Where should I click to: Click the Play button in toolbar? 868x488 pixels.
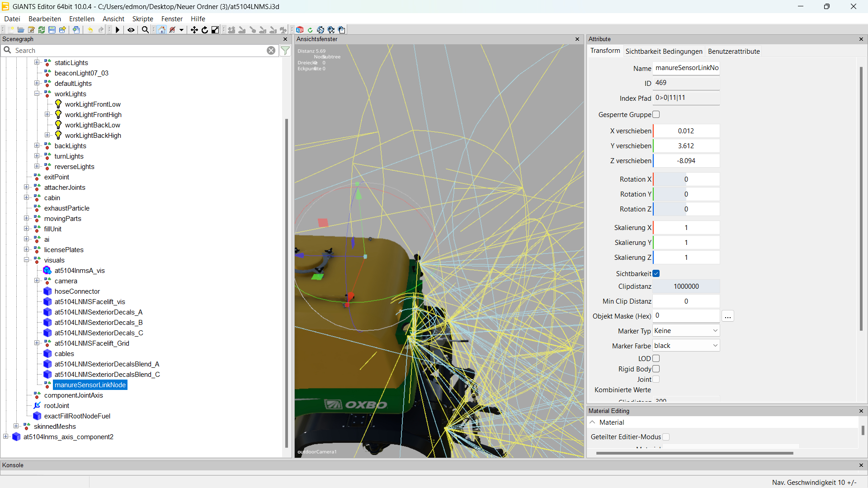[x=118, y=30]
